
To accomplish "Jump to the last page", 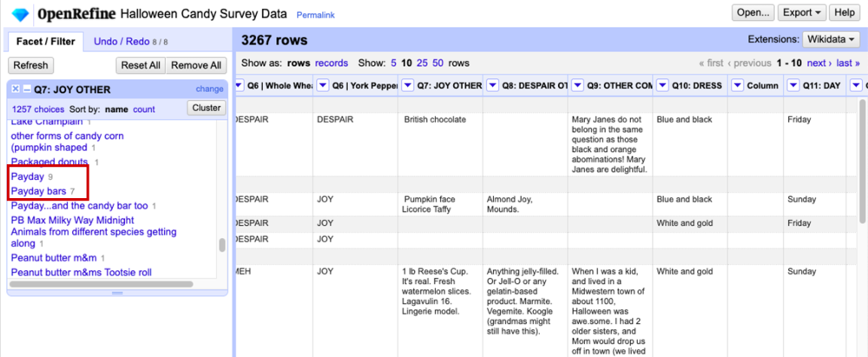I will (x=848, y=63).
